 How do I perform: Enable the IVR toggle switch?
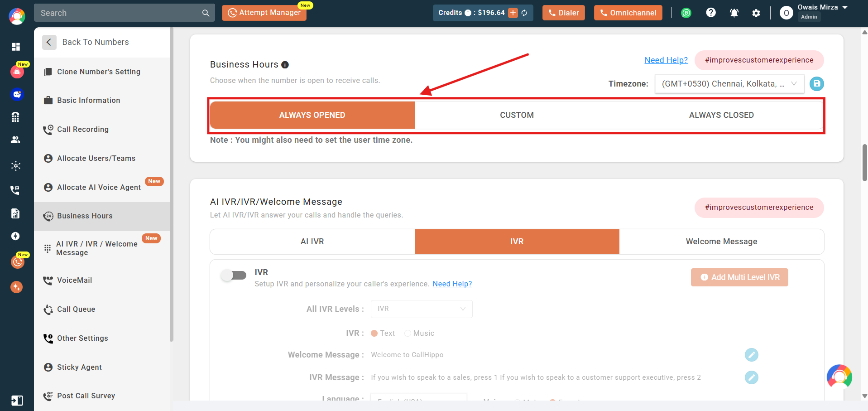point(234,275)
